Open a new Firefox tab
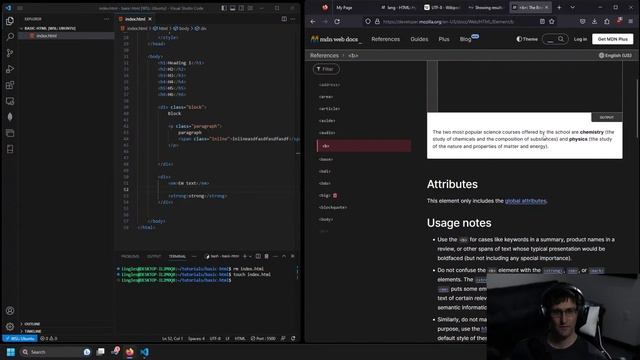Image resolution: width=640 pixels, height=360 pixels. [x=559, y=7]
